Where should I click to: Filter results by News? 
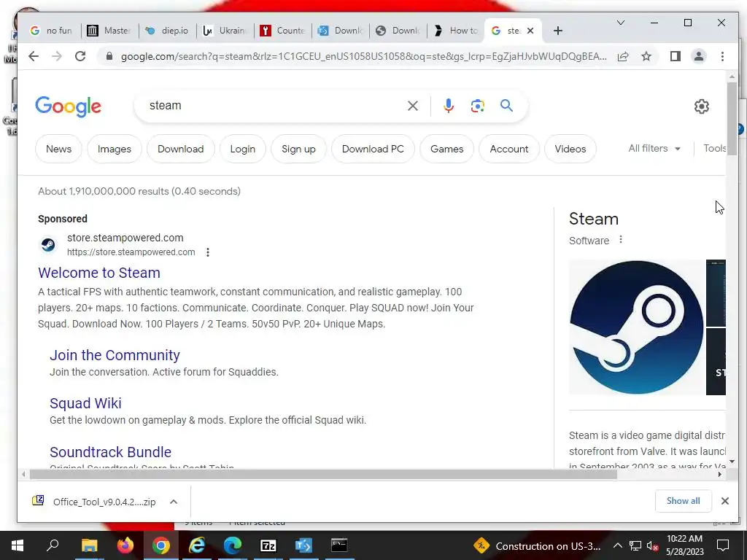[58, 149]
